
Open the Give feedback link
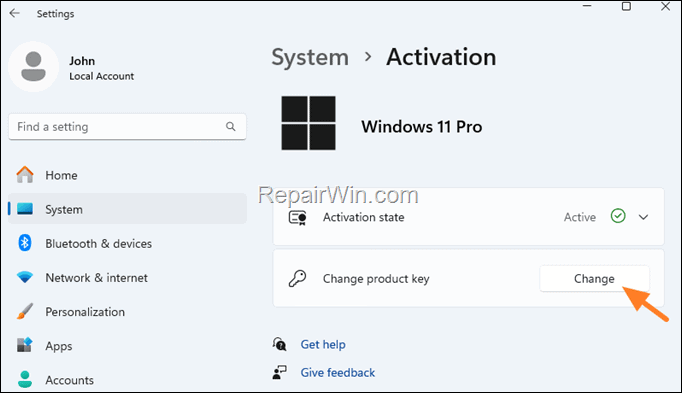tap(338, 373)
